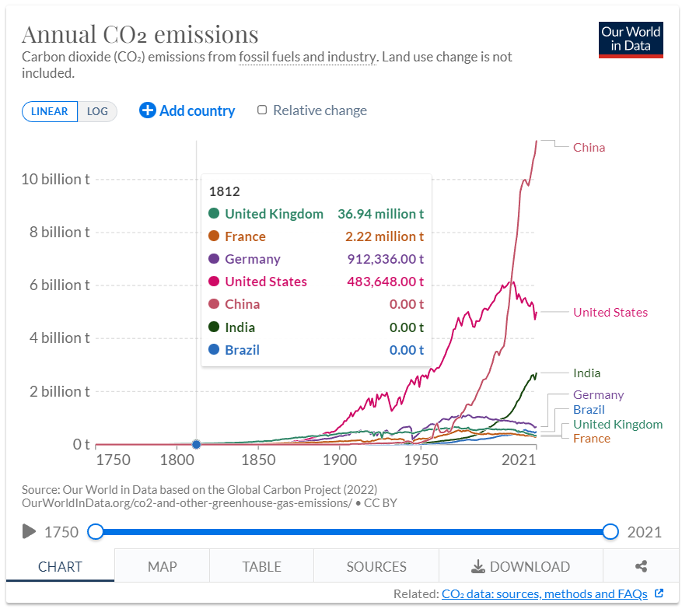Open the China series label on the chart
Screen dimensions: 696x616
coord(589,147)
